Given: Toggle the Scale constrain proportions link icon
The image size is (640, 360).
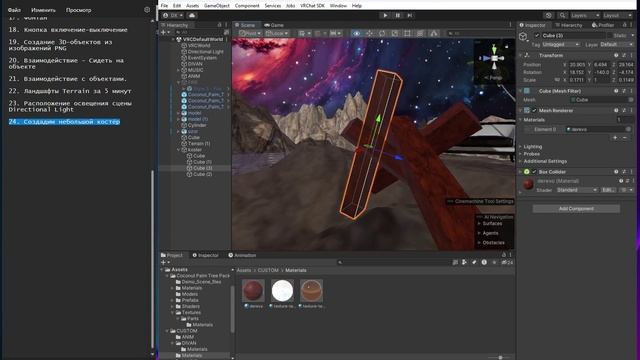Looking at the screenshot, I should click(x=557, y=80).
